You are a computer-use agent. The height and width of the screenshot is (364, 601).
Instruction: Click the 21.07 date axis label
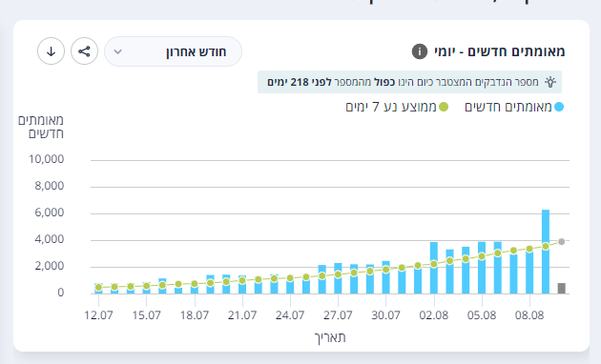point(242,315)
